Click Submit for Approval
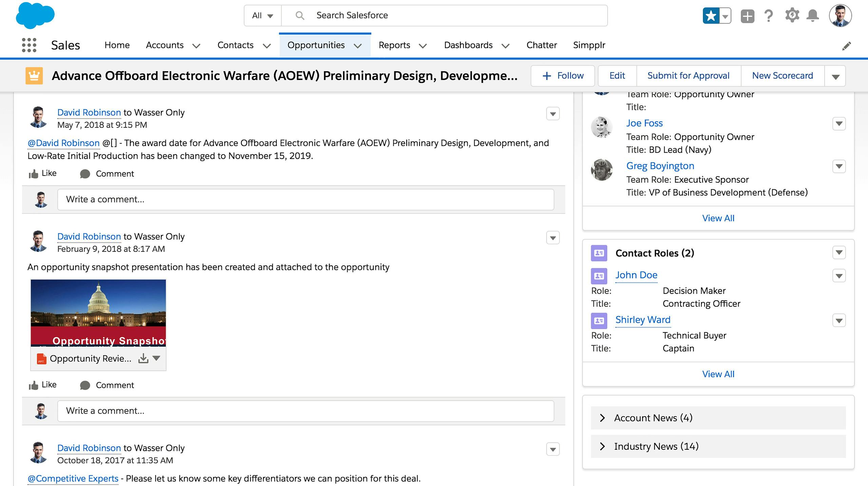Viewport: 868px width, 486px height. tap(688, 76)
